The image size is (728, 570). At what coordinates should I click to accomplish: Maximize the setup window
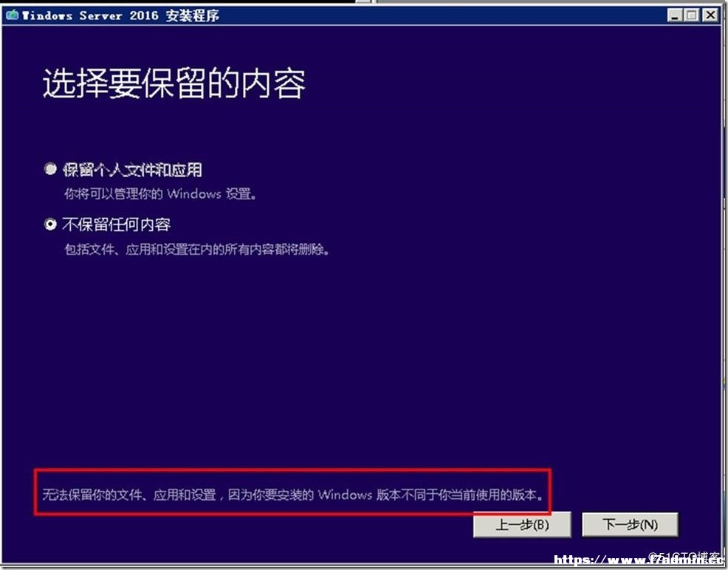pyautogui.click(x=691, y=16)
